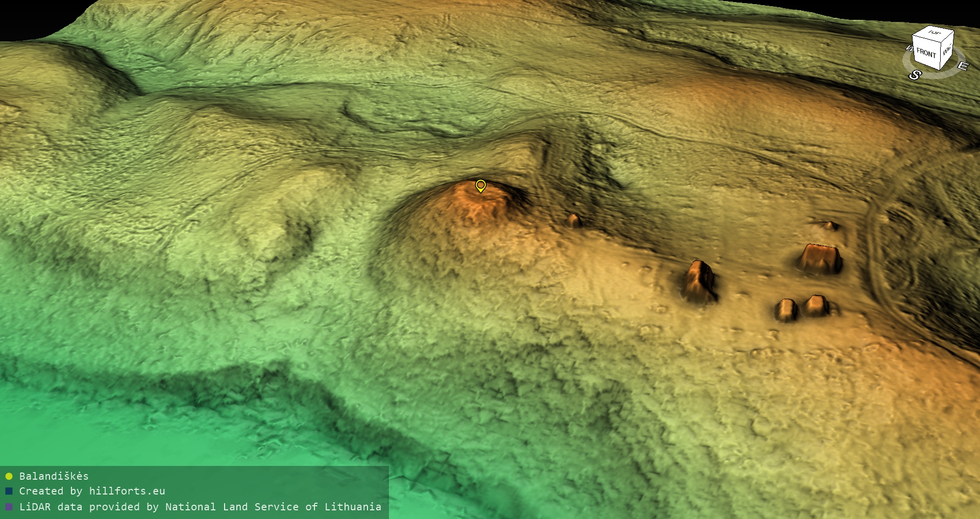Open the Created by hillforts.eu link
The width and height of the screenshot is (980, 519).
pos(92,491)
